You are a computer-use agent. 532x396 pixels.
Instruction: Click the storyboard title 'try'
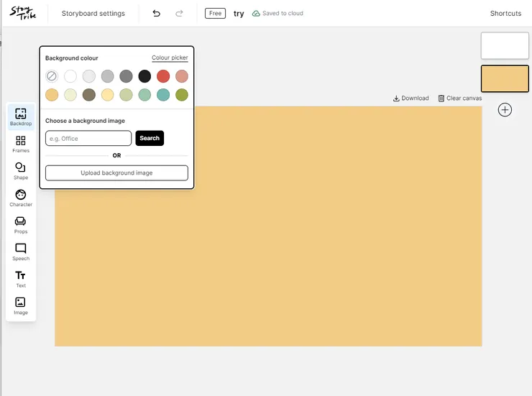(x=239, y=14)
